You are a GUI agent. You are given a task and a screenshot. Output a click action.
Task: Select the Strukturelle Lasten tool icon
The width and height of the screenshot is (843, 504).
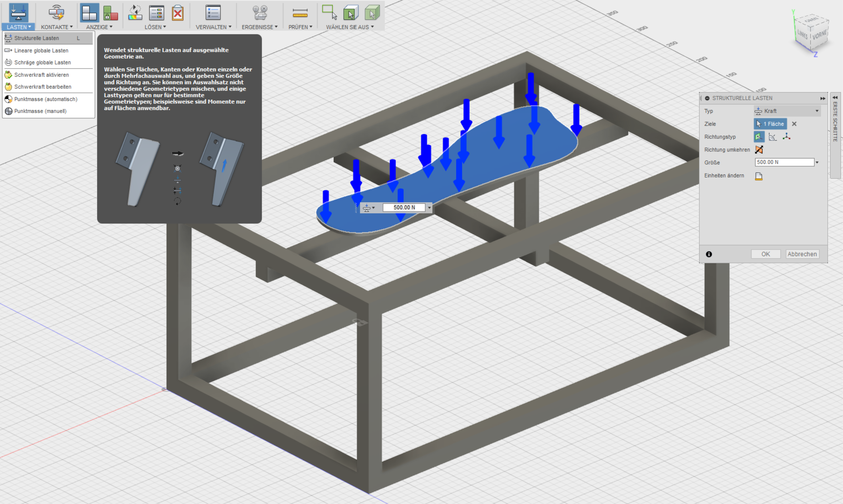click(18, 12)
